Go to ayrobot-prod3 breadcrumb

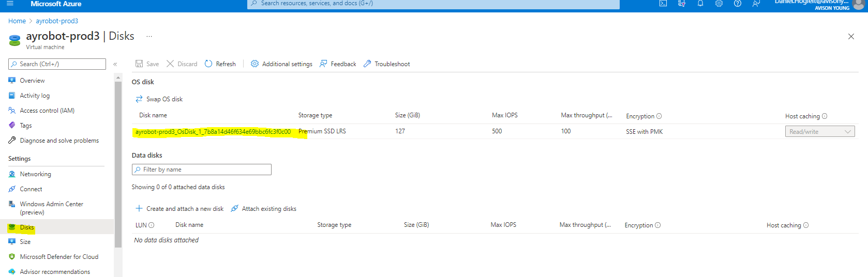coord(57,21)
